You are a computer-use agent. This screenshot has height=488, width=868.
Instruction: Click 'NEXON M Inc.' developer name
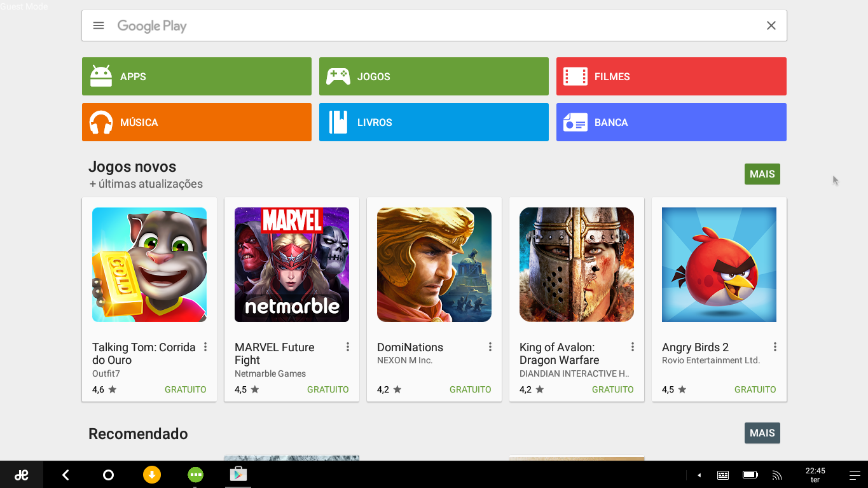(404, 361)
